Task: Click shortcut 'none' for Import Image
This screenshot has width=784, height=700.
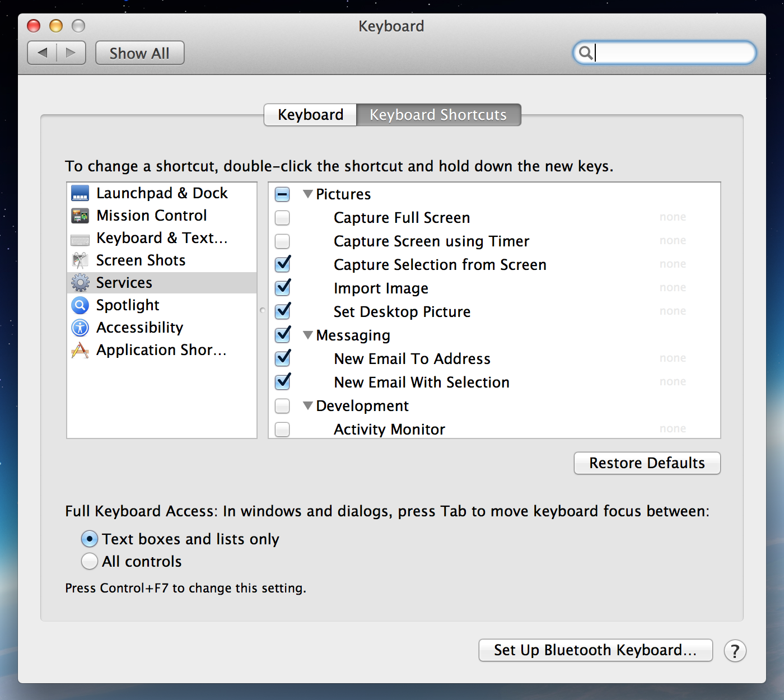Action: (x=673, y=287)
